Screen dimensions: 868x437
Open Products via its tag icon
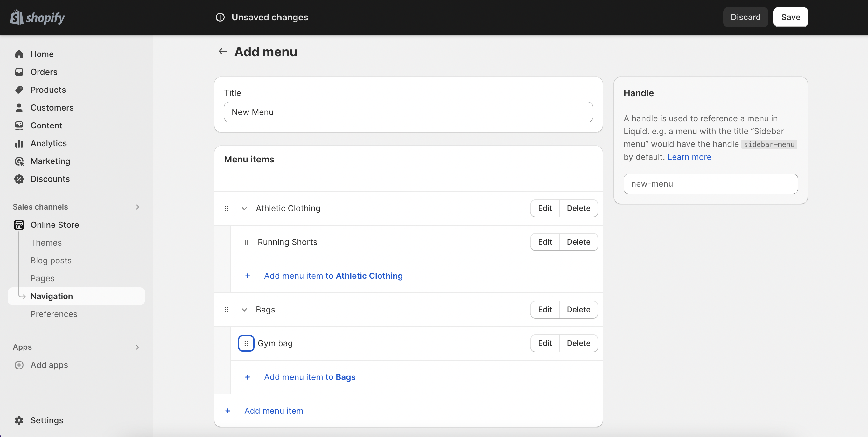pyautogui.click(x=19, y=90)
